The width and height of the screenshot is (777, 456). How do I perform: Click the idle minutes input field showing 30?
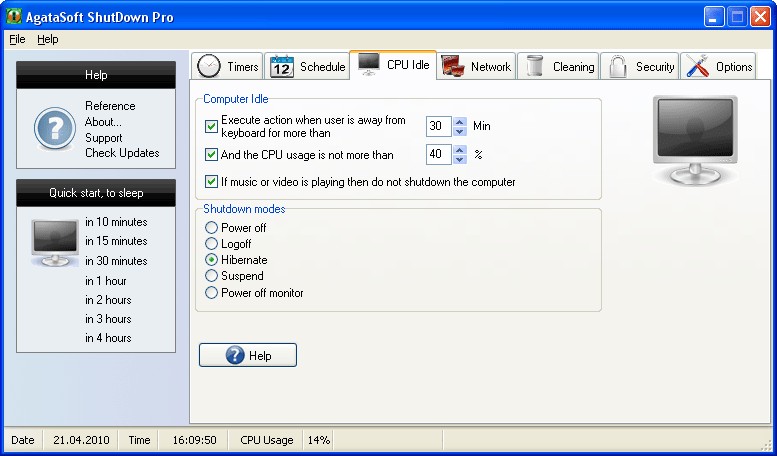(x=439, y=126)
